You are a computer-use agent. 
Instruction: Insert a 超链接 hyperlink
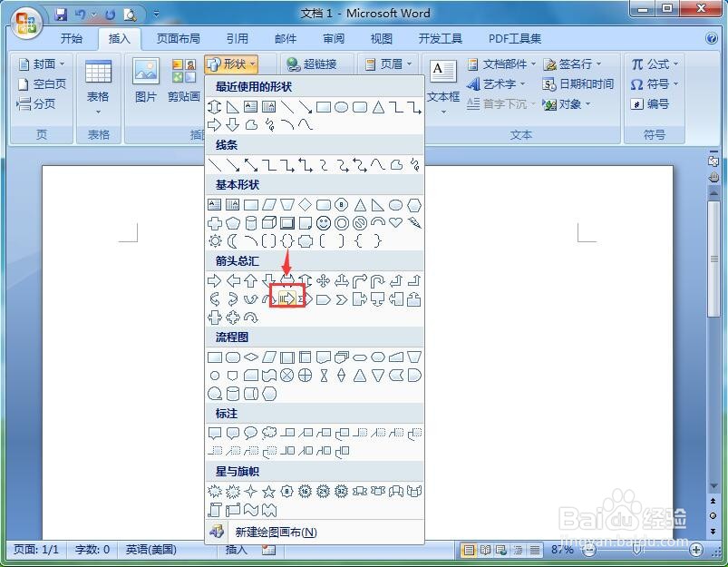click(x=311, y=64)
